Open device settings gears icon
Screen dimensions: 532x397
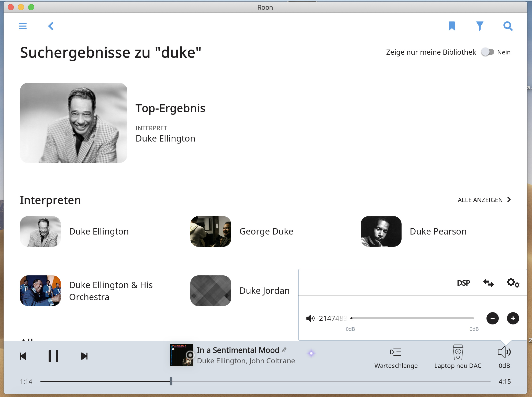pos(513,283)
